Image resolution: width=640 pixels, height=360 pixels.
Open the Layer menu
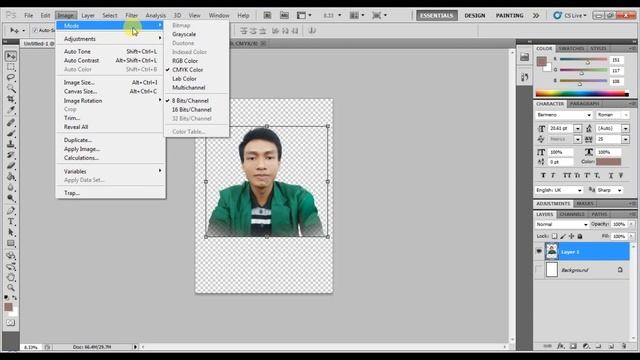(x=88, y=16)
